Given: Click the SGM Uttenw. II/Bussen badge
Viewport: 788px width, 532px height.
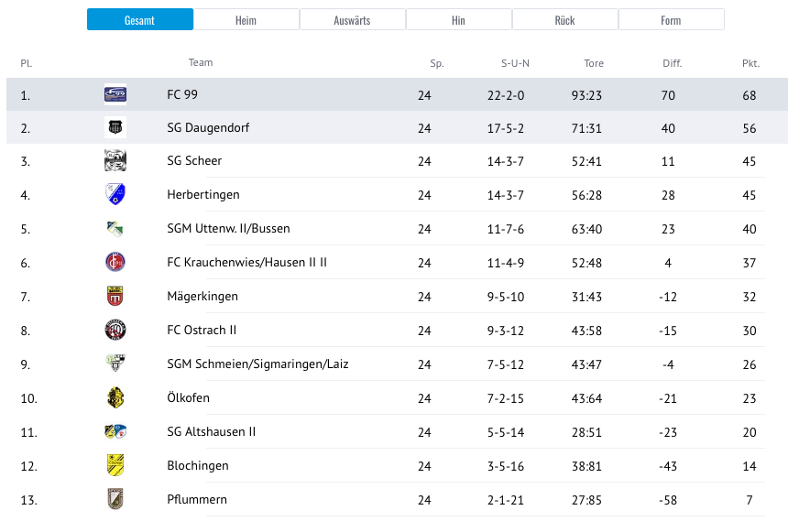Looking at the screenshot, I should (115, 229).
